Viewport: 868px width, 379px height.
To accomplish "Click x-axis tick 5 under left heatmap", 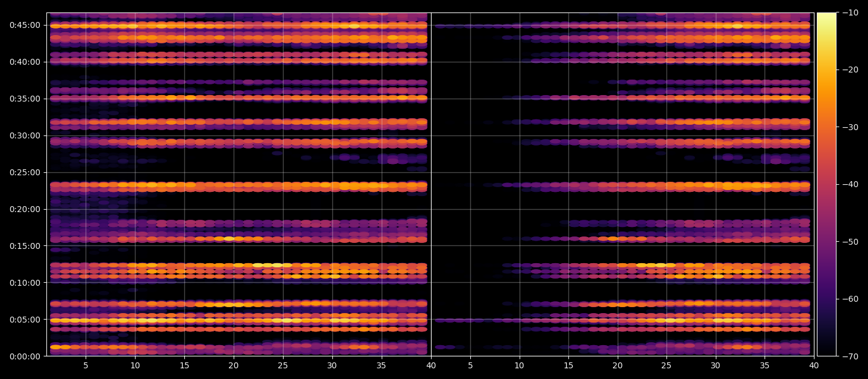I will pos(86,365).
